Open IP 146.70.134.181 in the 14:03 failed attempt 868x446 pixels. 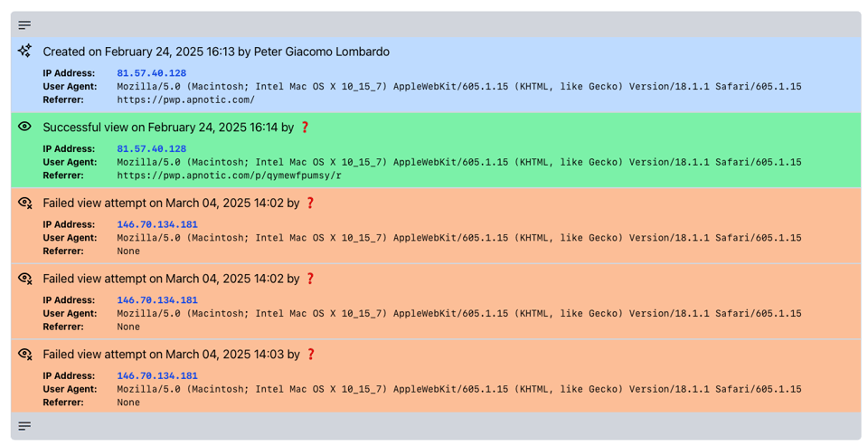(156, 376)
